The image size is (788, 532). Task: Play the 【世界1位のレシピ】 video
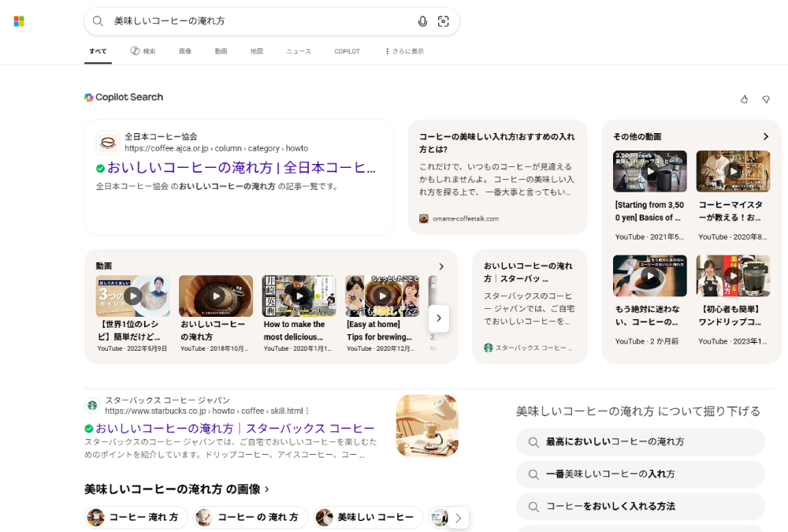[132, 296]
